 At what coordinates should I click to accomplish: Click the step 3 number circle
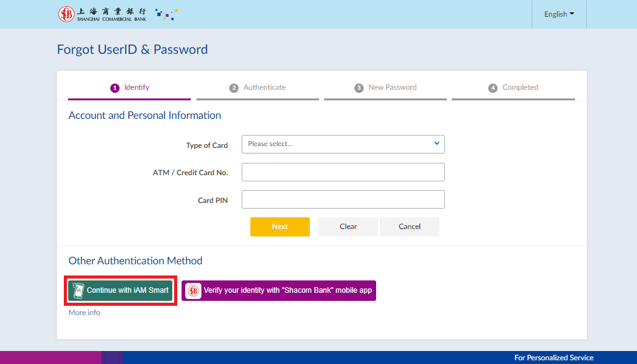(x=359, y=88)
